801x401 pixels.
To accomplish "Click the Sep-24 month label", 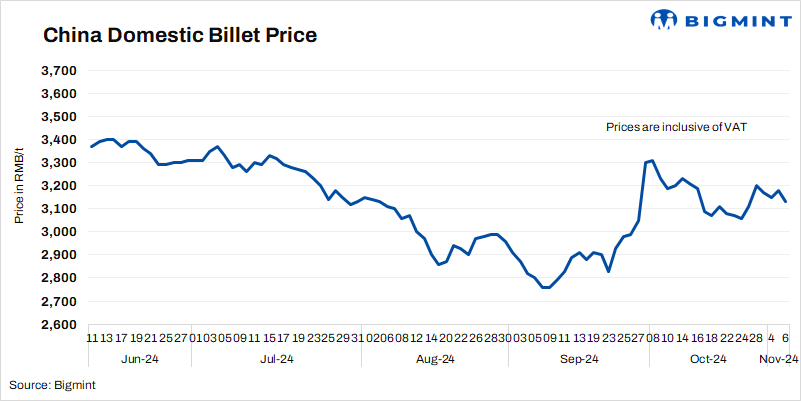I will pos(579,359).
